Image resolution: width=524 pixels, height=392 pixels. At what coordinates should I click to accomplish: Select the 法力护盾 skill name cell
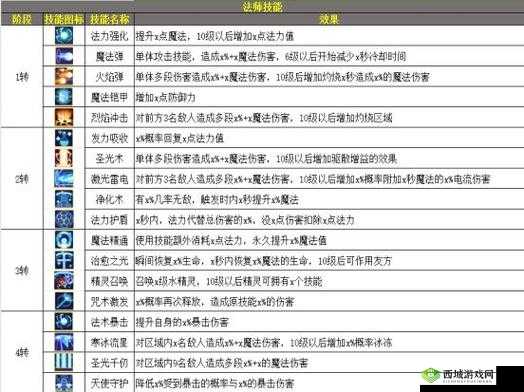pyautogui.click(x=110, y=220)
